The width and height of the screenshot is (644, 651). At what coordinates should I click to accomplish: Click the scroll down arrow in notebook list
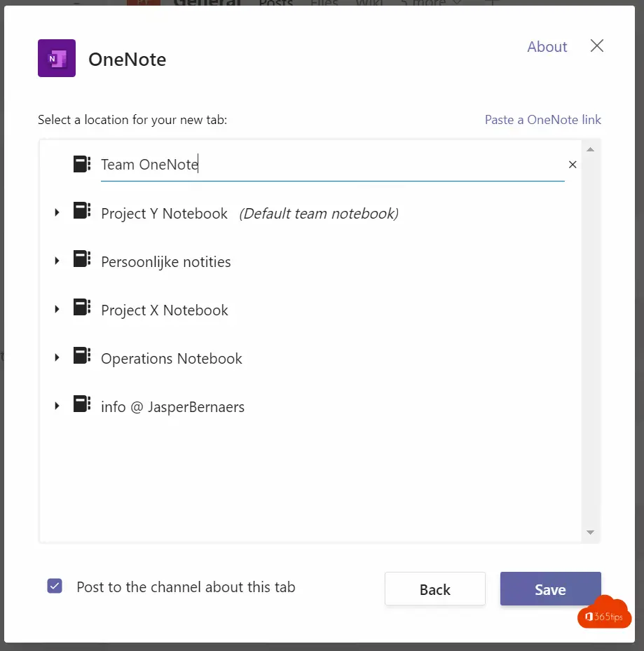(x=590, y=533)
